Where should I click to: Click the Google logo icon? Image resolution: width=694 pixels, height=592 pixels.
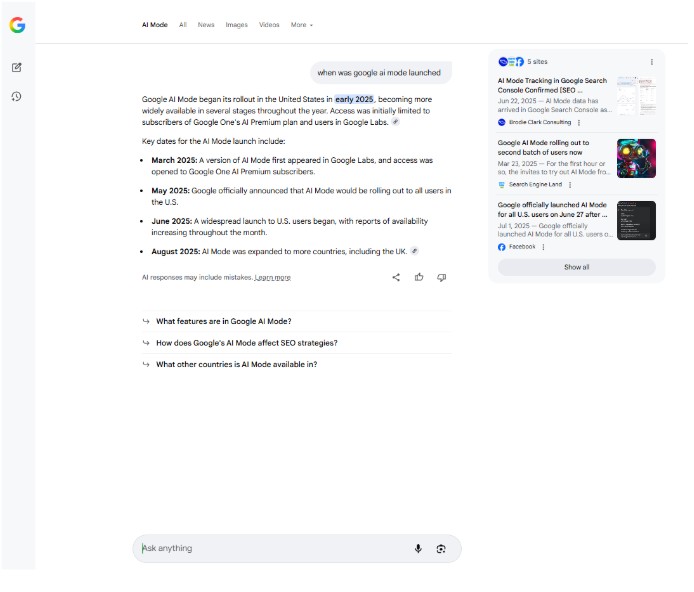coord(17,25)
